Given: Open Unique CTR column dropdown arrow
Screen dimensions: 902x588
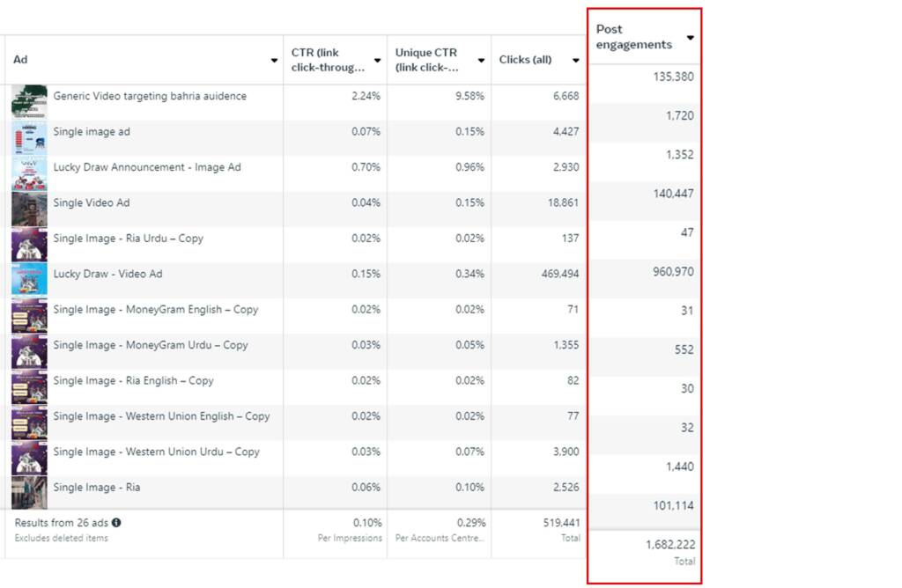Looking at the screenshot, I should 481,61.
